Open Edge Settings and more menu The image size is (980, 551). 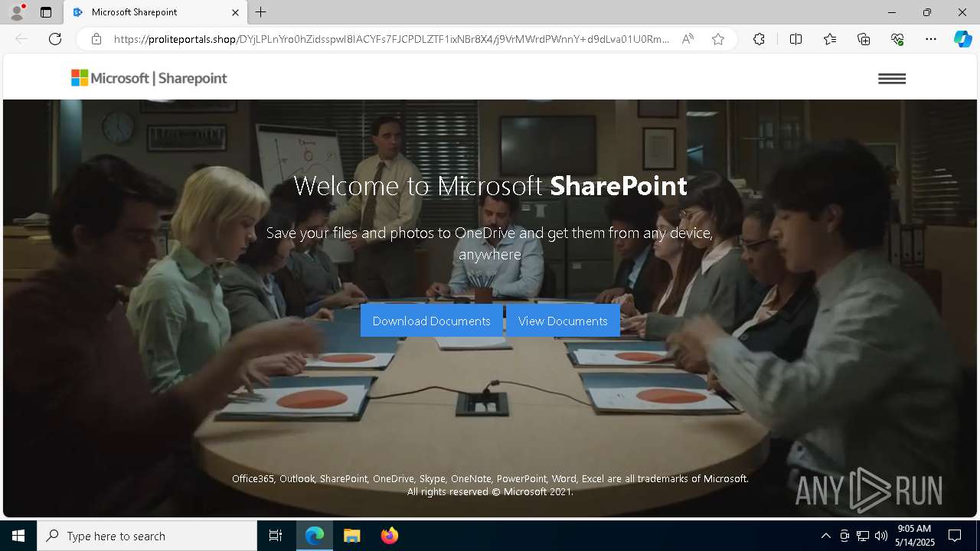(931, 39)
